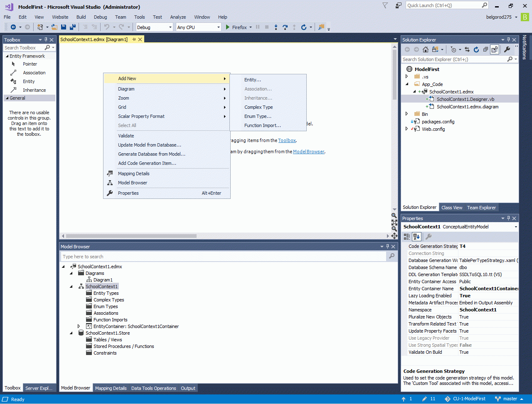Open the feedback icon beside Quick Launch

click(399, 5)
